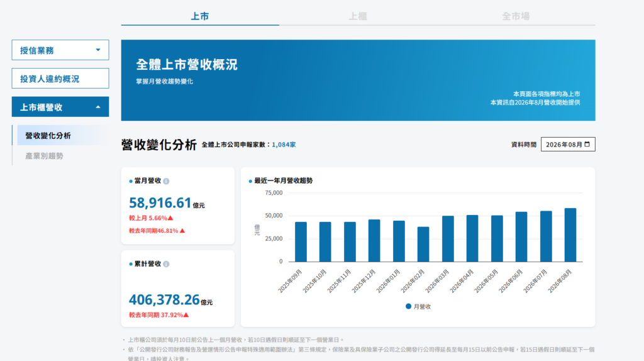Switch to the 全市場 tab

click(x=516, y=16)
